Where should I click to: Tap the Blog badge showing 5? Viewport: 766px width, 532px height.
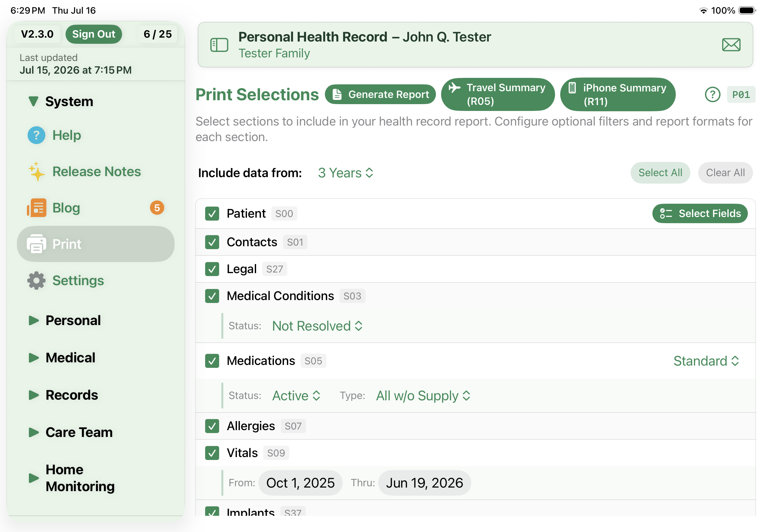(157, 208)
